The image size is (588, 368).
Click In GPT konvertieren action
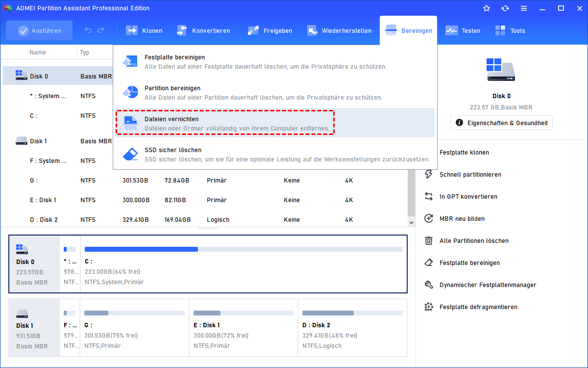coord(468,196)
